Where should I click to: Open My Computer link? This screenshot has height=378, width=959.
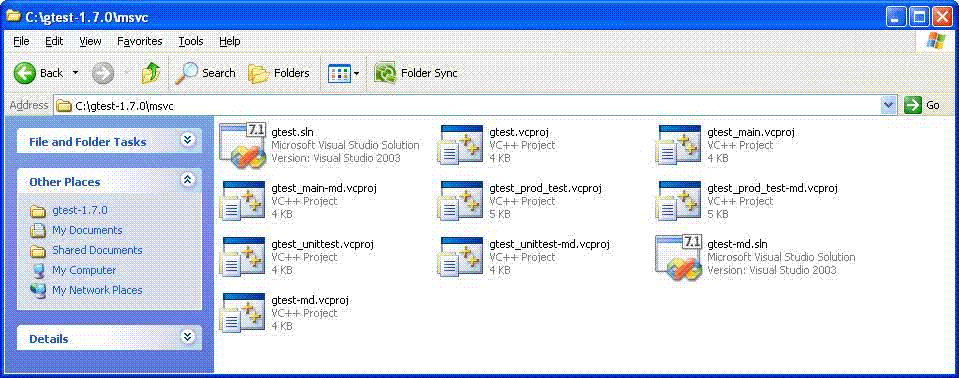(x=84, y=270)
